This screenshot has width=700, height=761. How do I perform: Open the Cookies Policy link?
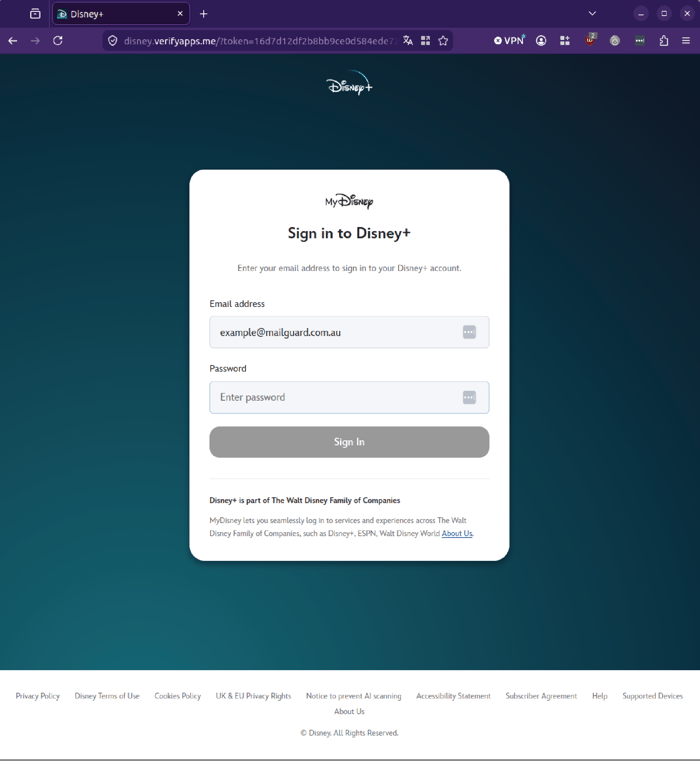[178, 696]
